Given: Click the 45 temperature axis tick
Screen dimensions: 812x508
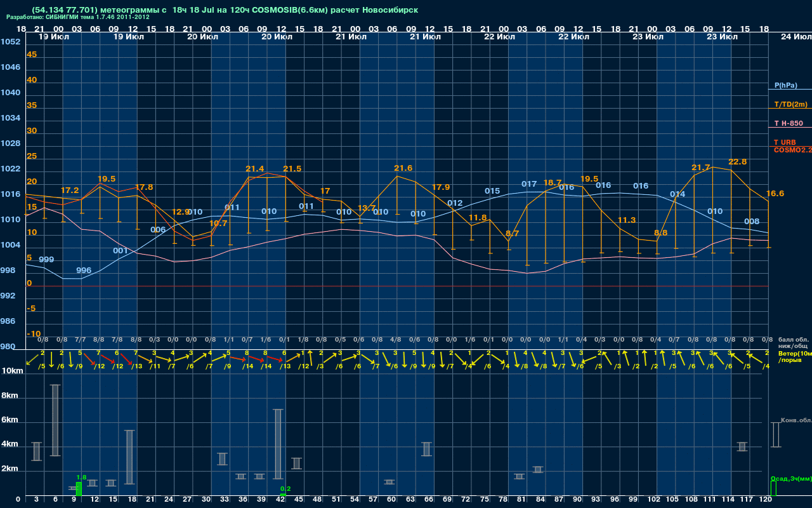Looking at the screenshot, I should click(x=32, y=55).
